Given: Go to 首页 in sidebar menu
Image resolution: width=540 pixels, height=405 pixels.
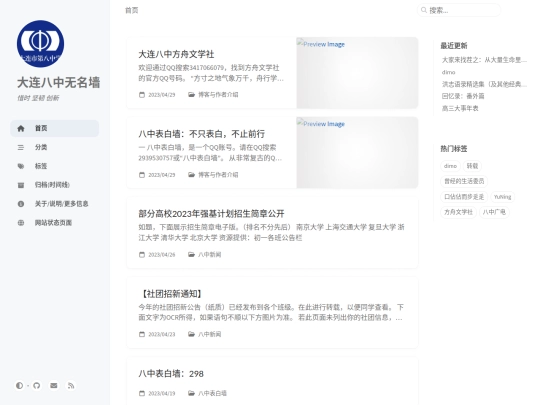Looking at the screenshot, I should pos(55,128).
